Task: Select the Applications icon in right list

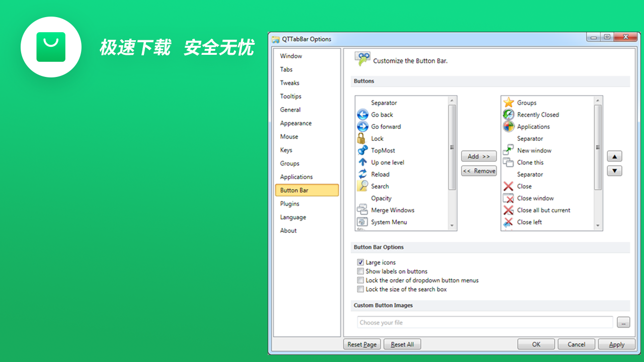Action: click(x=509, y=127)
